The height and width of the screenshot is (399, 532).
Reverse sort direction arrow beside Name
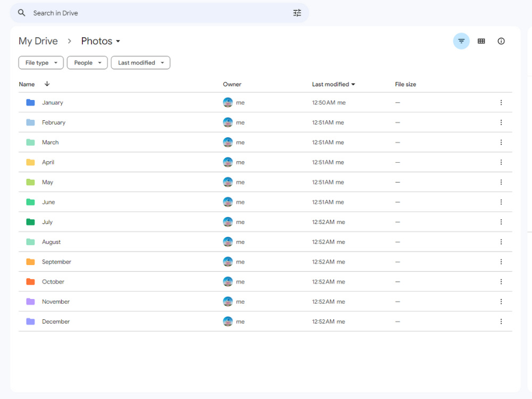[47, 84]
